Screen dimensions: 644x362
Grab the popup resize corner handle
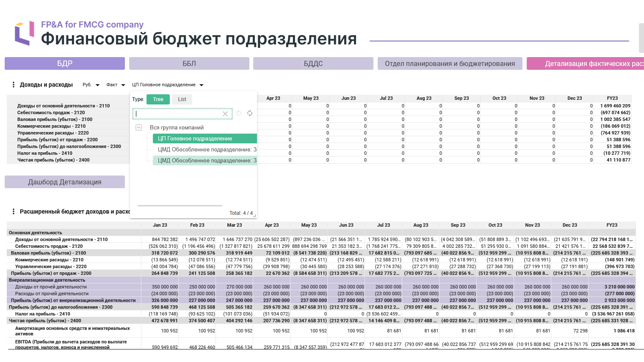point(254,216)
